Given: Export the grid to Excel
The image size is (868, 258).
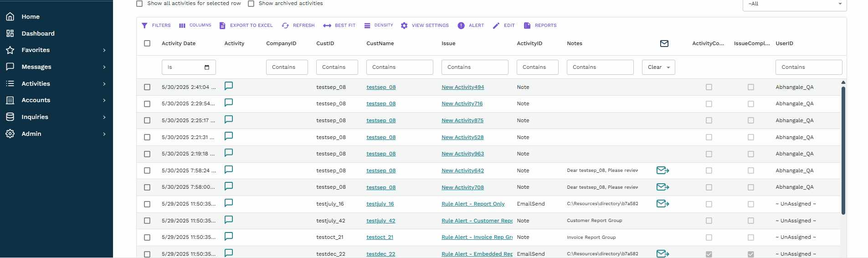Looking at the screenshot, I should point(246,26).
